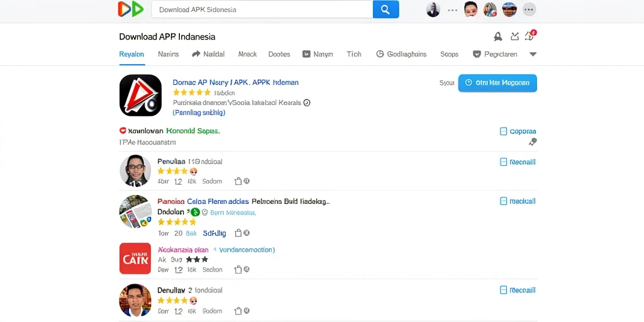The width and height of the screenshot is (644, 322).
Task: Click the clipboard icon in Penulaa row
Action: [x=238, y=181]
